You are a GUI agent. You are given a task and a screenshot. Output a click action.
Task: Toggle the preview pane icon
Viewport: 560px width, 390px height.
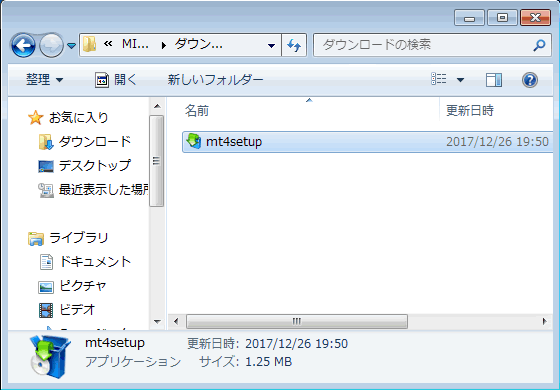(494, 80)
